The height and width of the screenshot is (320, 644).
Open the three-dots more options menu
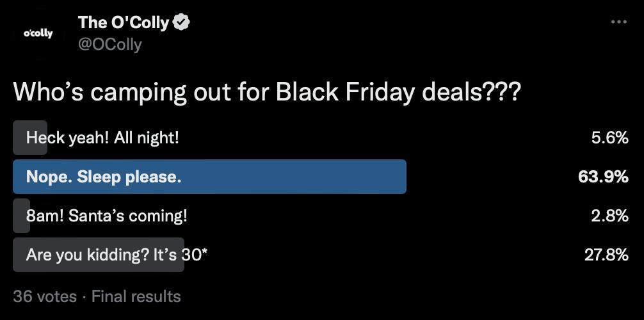pyautogui.click(x=618, y=22)
